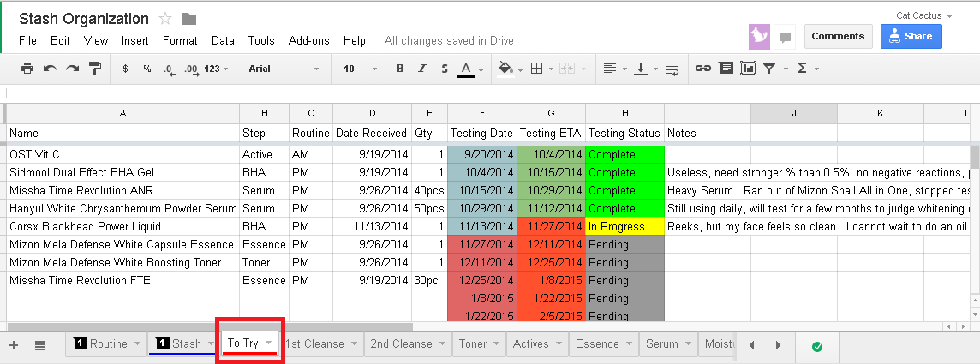
Task: Open the Insert menu
Action: pos(135,40)
